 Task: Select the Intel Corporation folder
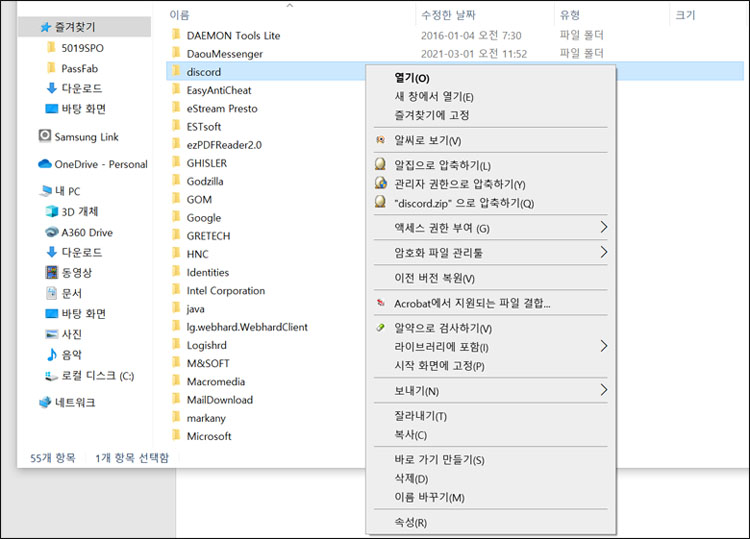pyautogui.click(x=226, y=290)
